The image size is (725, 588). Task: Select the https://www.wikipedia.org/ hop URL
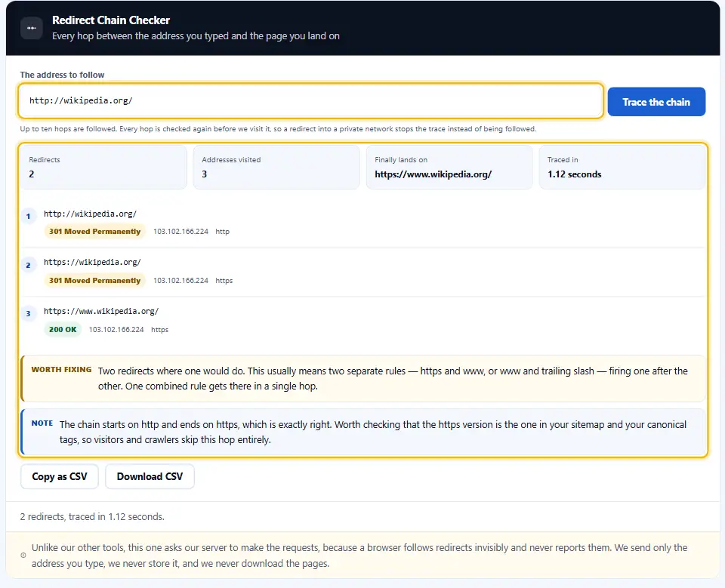(x=101, y=311)
